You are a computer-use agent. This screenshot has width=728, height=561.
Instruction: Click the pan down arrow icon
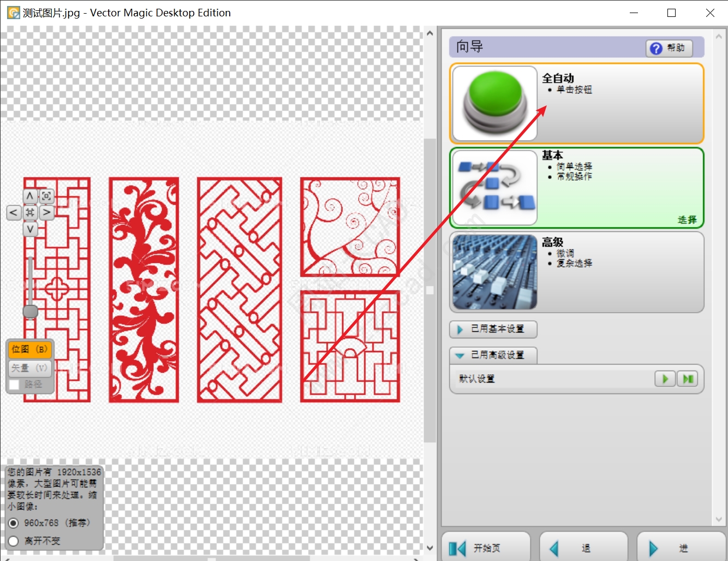(x=30, y=229)
